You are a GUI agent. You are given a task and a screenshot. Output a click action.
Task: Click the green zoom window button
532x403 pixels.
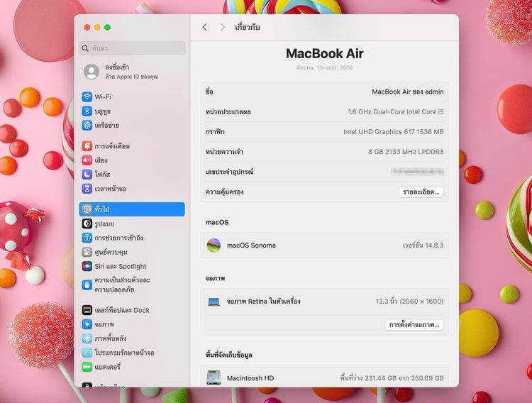[x=108, y=27]
